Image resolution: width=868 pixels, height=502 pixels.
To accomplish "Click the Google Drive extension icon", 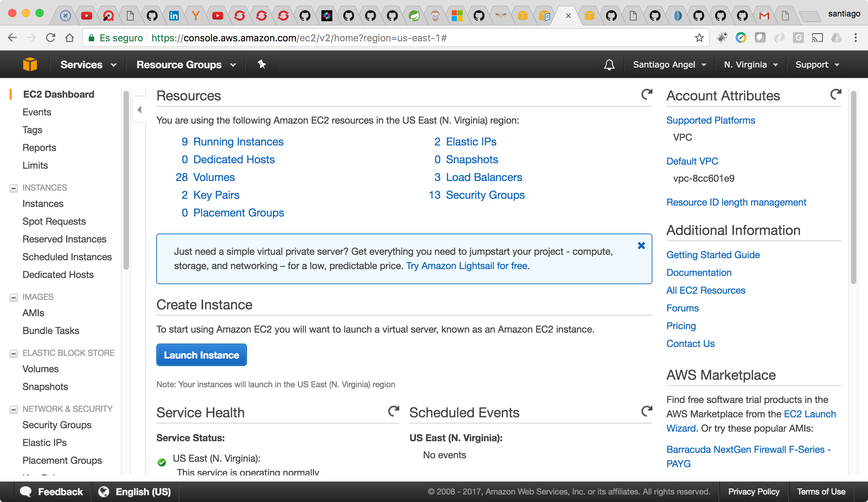I will (836, 38).
